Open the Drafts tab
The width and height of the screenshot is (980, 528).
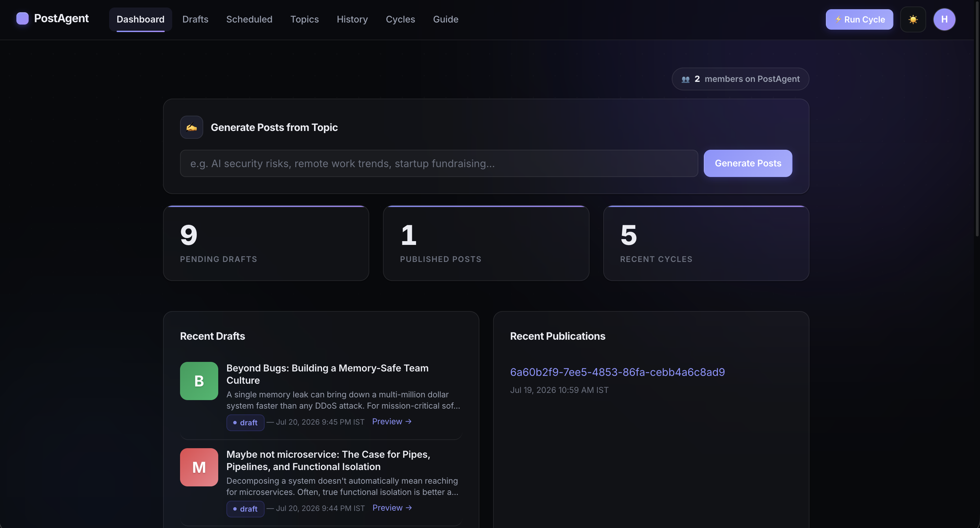click(195, 19)
